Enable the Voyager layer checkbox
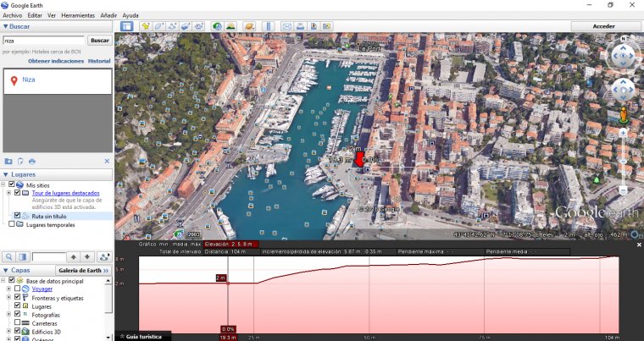The image size is (644, 341). click(x=17, y=289)
